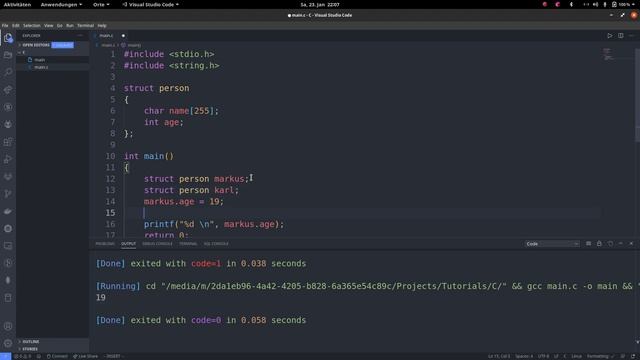Switch to the Terminal panel tab

point(188,244)
